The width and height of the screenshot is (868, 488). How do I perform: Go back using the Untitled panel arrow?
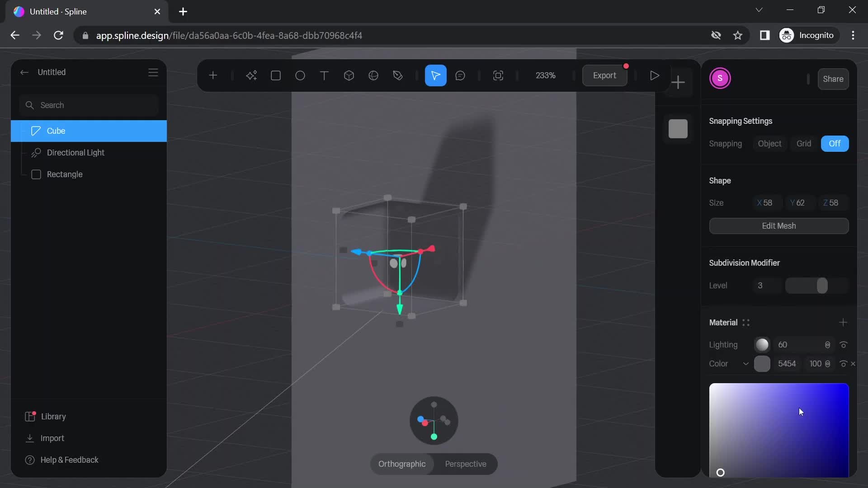[x=24, y=72]
